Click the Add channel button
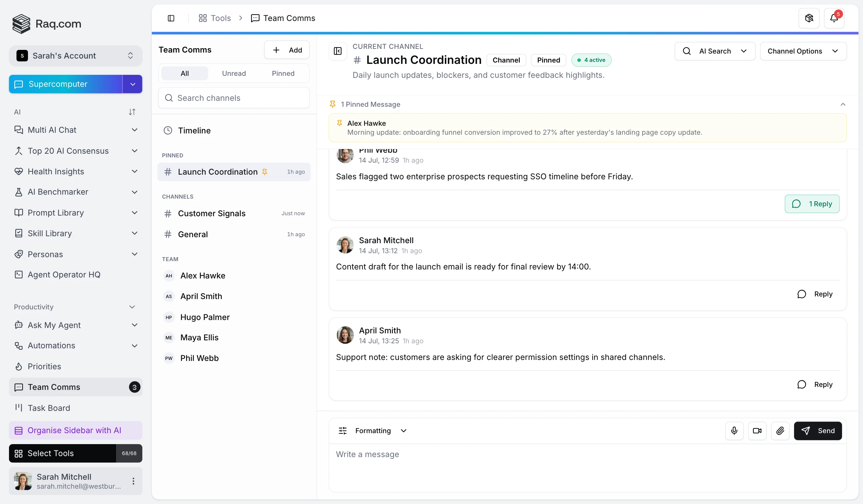863x504 pixels. [x=287, y=50]
